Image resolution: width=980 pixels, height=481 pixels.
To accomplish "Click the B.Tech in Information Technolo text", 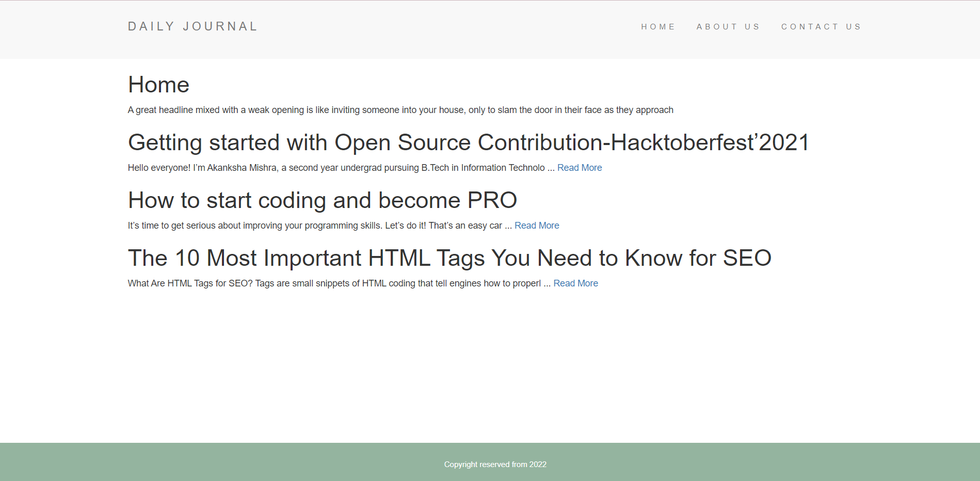I will coord(483,168).
